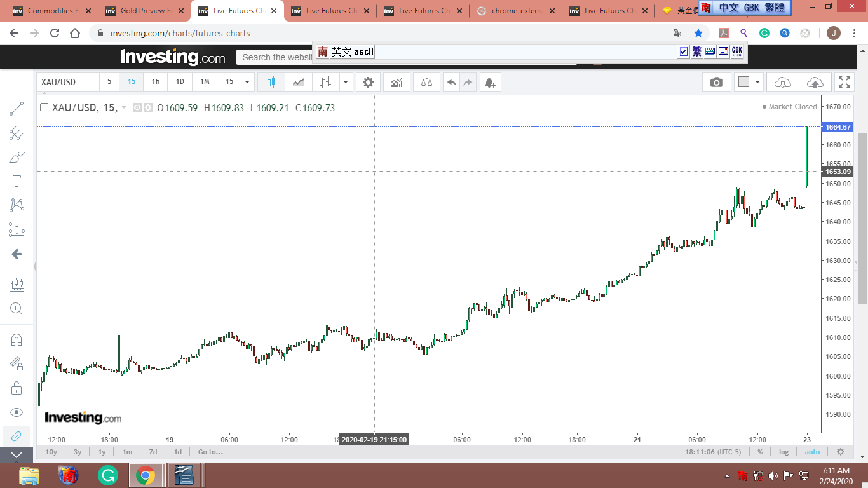The width and height of the screenshot is (868, 488).
Task: Click the XAU/USD symbol input field
Action: click(x=67, y=82)
